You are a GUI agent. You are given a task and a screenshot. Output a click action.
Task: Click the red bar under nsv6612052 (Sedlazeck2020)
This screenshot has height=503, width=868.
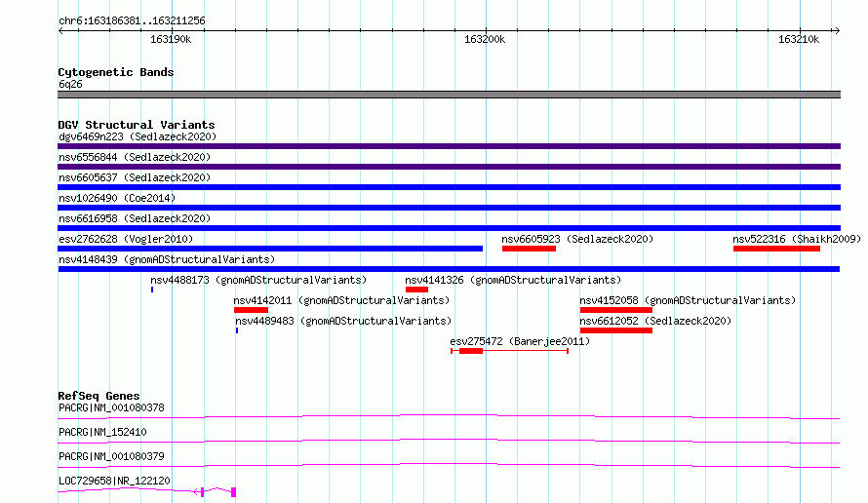pos(616,330)
